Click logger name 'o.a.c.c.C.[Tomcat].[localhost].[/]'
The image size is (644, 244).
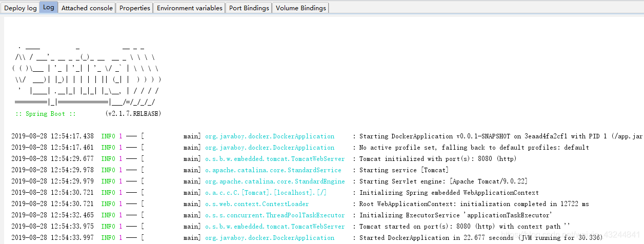pos(266,193)
